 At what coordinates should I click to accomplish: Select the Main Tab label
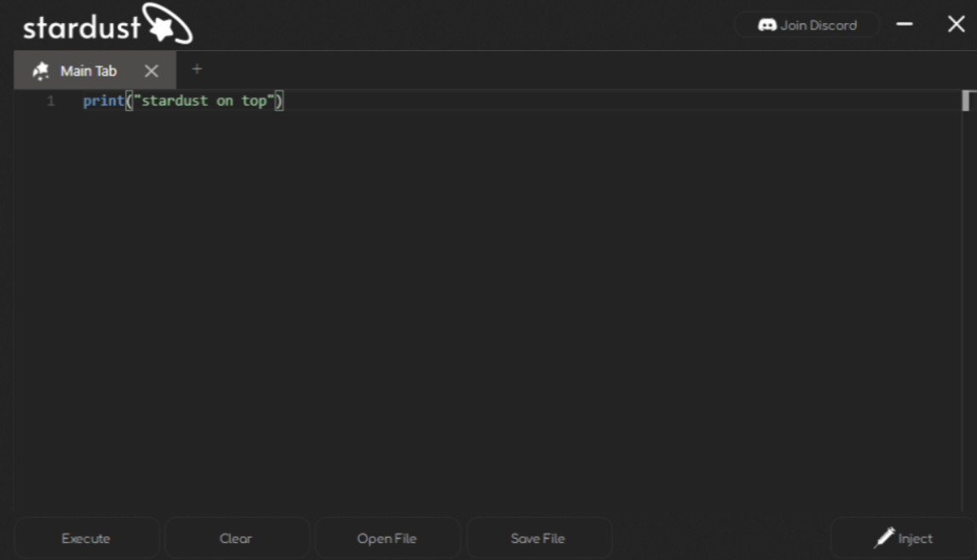tap(89, 71)
